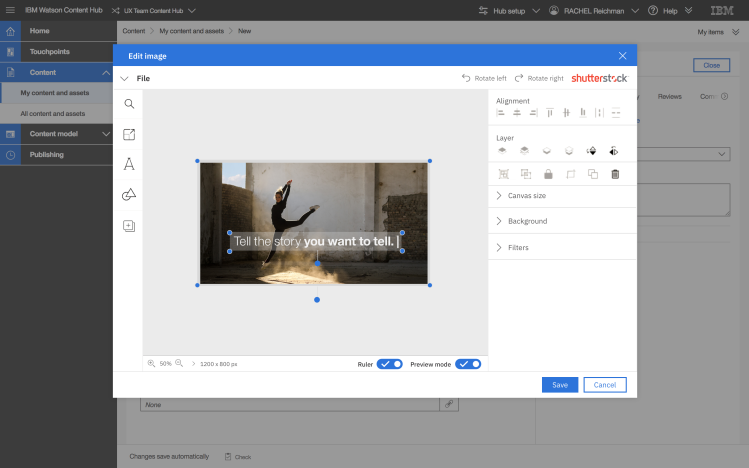749x468 pixels.
Task: Cancel the image edit
Action: pyautogui.click(x=605, y=385)
